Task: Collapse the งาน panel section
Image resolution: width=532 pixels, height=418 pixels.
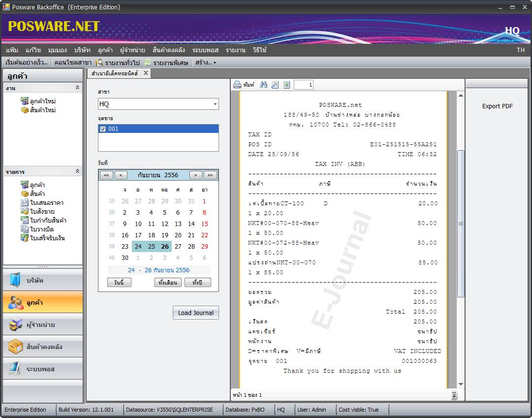Action: (77, 88)
